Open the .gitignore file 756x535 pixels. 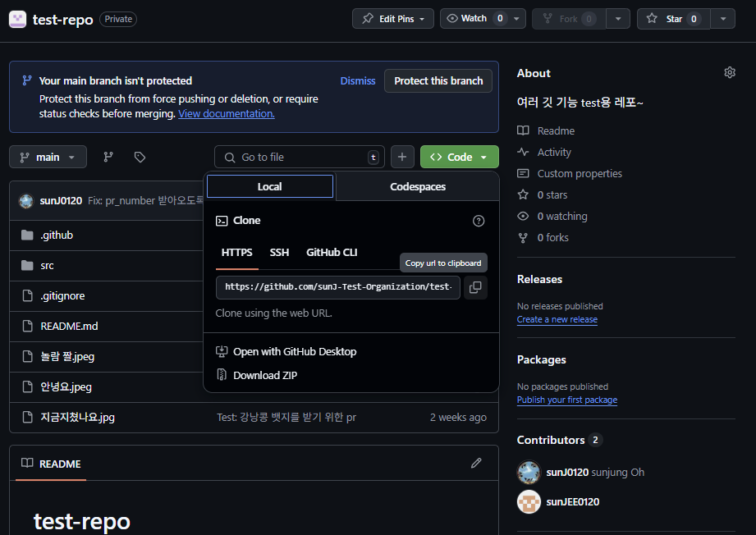62,296
